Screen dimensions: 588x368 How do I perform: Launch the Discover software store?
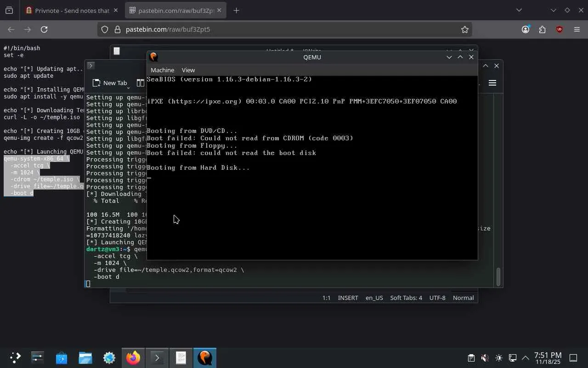click(62, 358)
